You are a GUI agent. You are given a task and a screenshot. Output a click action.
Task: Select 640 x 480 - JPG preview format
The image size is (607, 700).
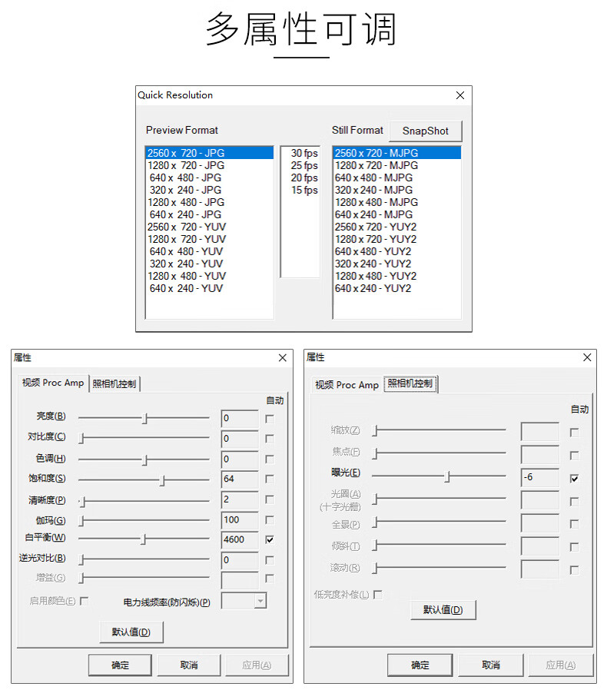[x=209, y=177]
